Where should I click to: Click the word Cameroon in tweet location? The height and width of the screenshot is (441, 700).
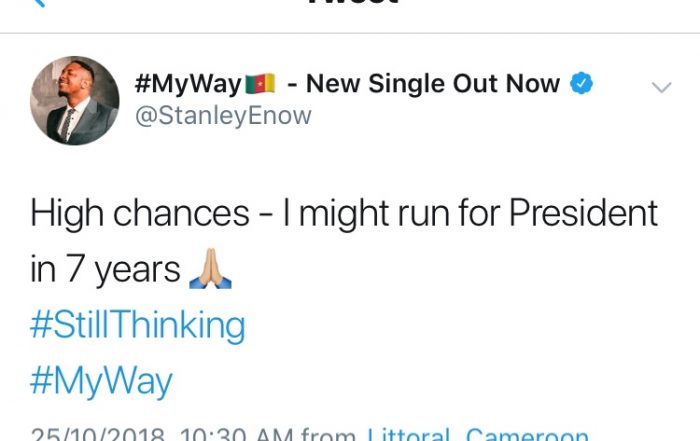[527, 434]
